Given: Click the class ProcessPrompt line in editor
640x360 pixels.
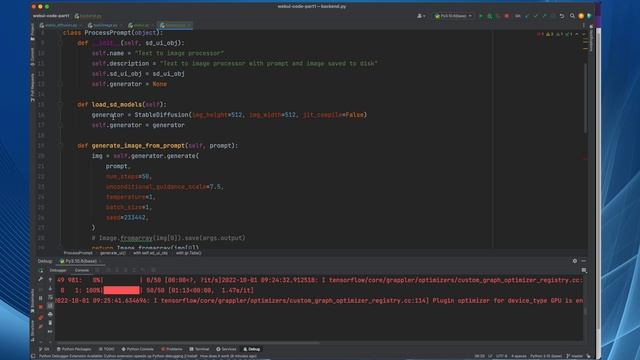Looking at the screenshot, I should (113, 33).
